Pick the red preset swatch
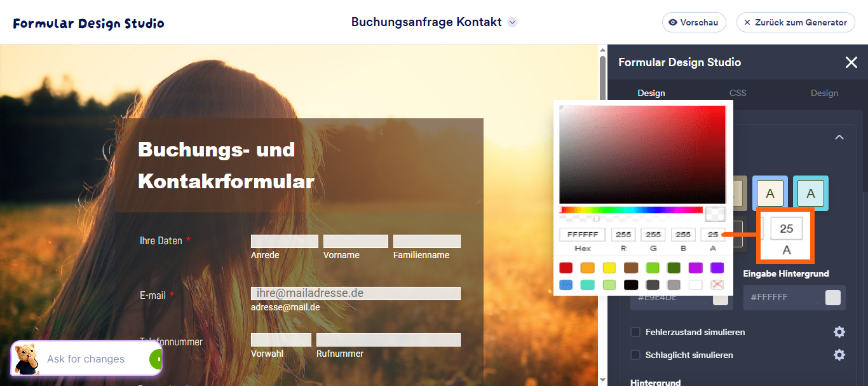Image resolution: width=868 pixels, height=386 pixels. (566, 268)
